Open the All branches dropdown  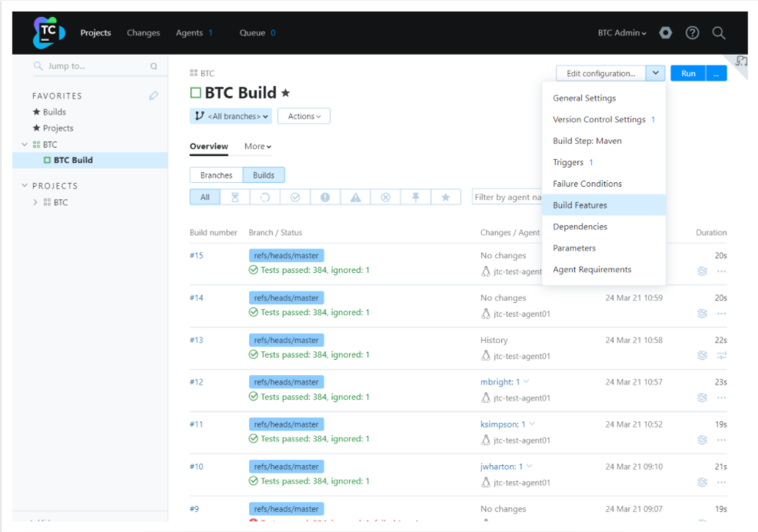pyautogui.click(x=231, y=116)
